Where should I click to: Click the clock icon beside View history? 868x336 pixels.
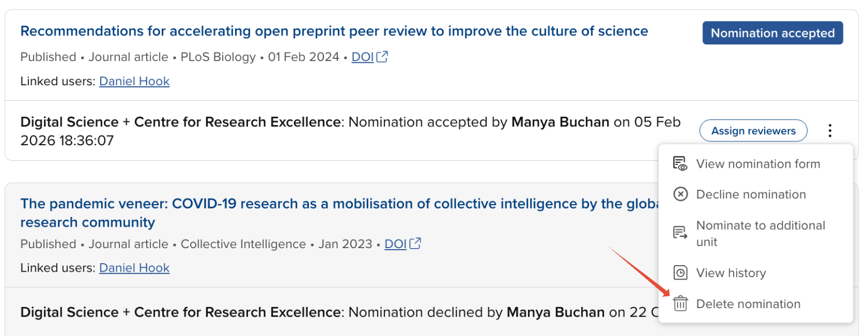(680, 273)
